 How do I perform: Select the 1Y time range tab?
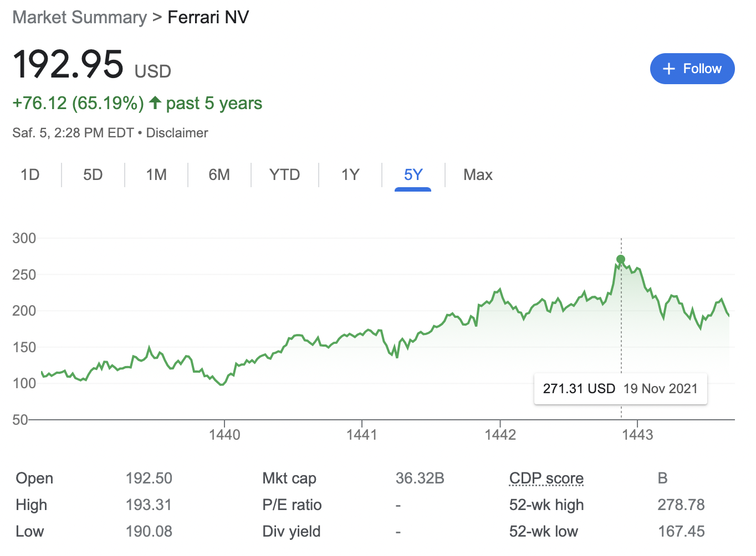click(350, 175)
